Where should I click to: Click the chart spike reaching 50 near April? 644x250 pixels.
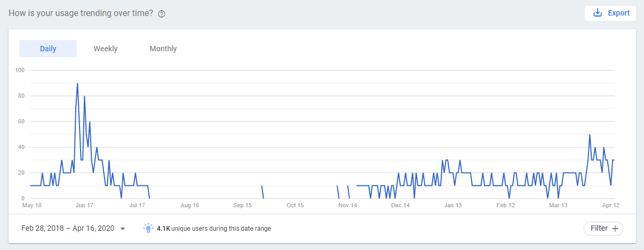pos(590,135)
